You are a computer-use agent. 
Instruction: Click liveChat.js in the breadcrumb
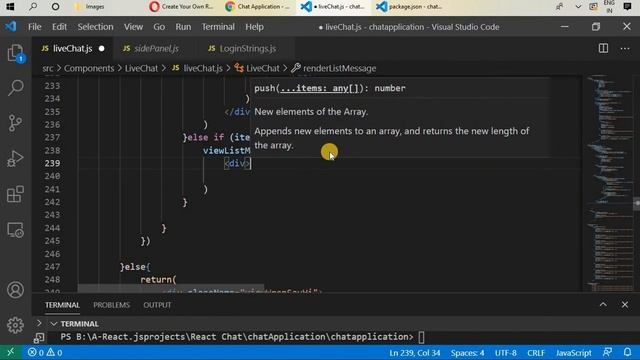(x=198, y=68)
